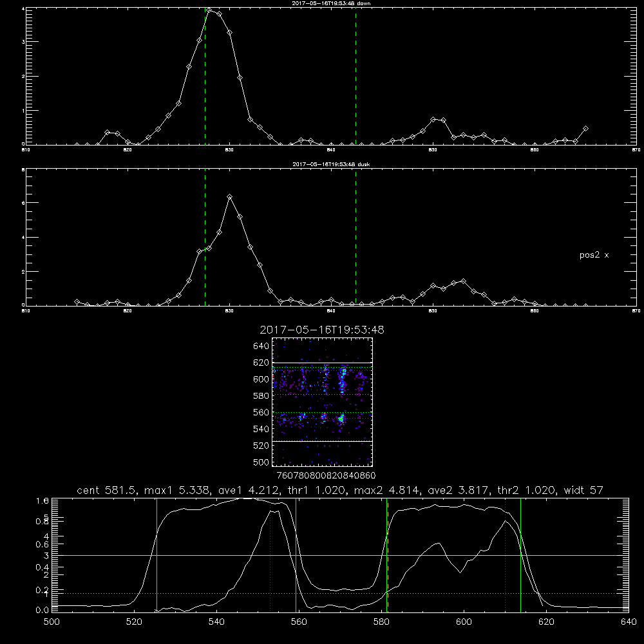Click the heat map title '2017-05-16T19:53:48'
Viewport: 644px width, 644px height.
pos(322,330)
